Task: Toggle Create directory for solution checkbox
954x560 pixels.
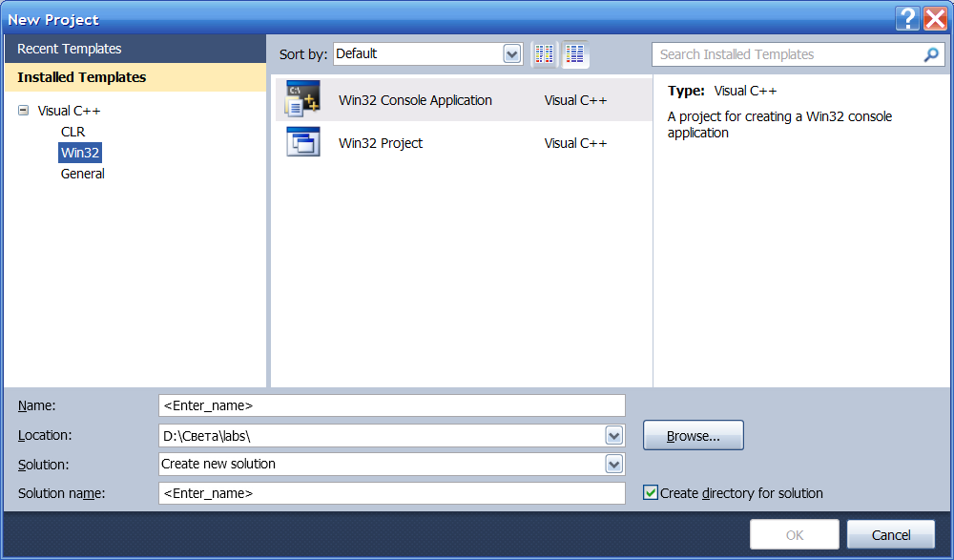Action: [x=651, y=492]
